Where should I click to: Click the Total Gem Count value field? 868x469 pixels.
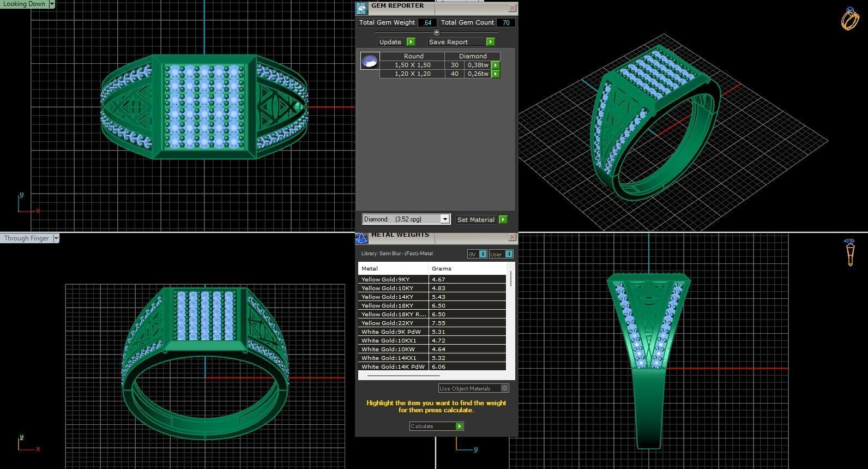click(506, 22)
